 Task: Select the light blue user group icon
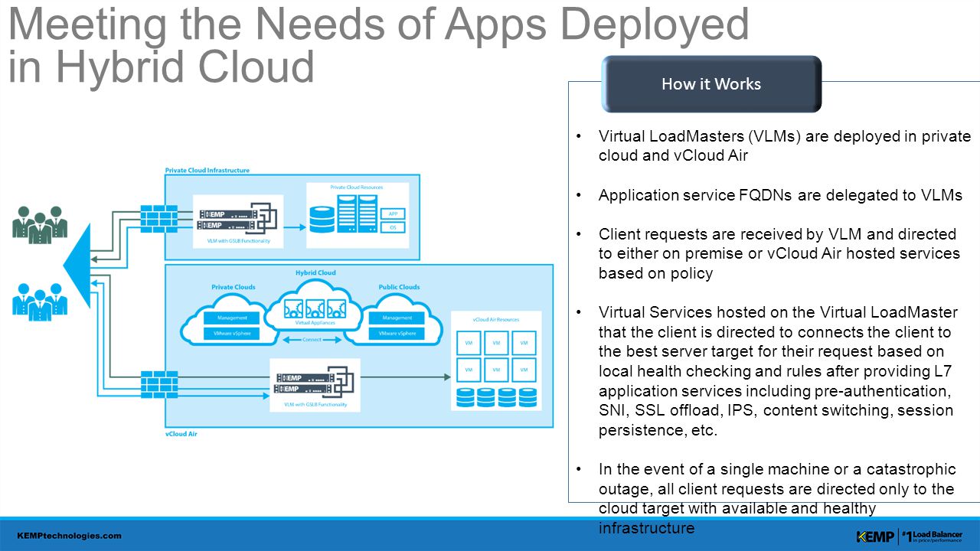click(x=40, y=302)
